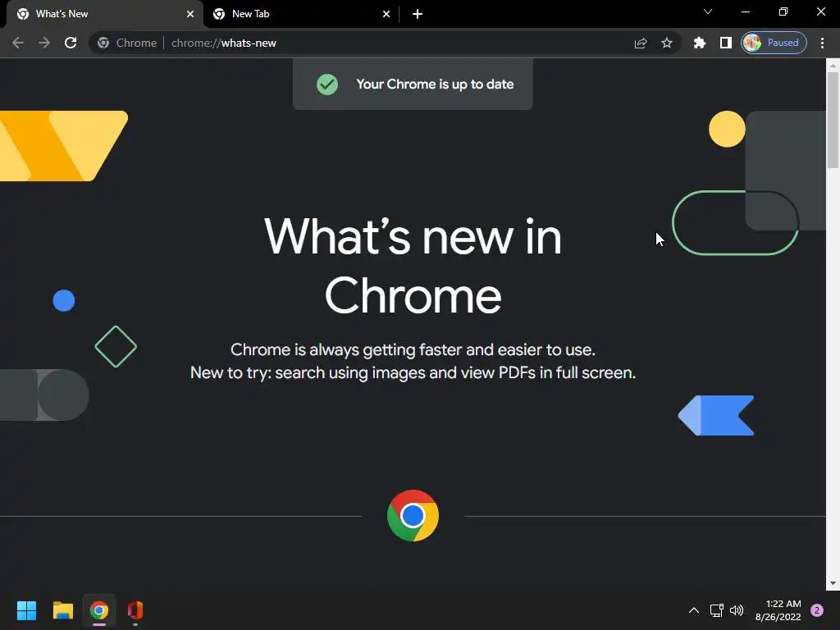Open the clock showing 1:22 AM
This screenshot has height=630, width=840.
click(778, 610)
